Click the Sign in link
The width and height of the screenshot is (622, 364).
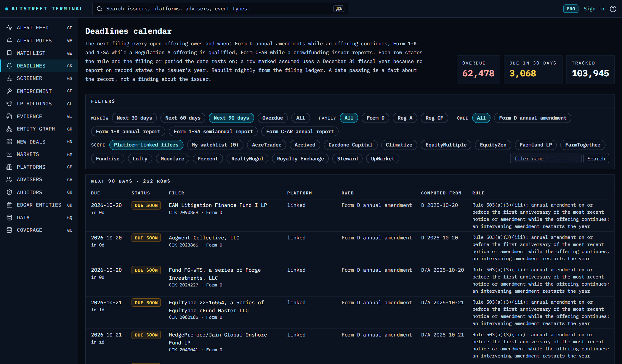(594, 9)
